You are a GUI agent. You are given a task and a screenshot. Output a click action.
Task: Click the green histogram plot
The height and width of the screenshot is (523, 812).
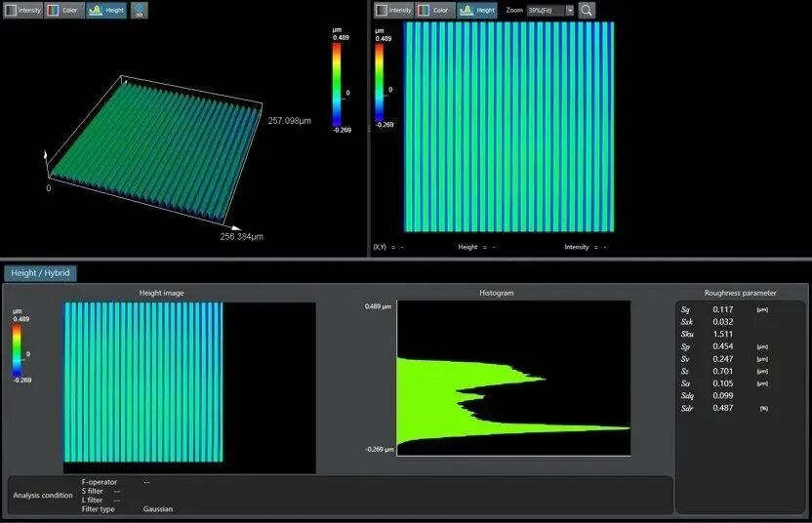[x=513, y=378]
